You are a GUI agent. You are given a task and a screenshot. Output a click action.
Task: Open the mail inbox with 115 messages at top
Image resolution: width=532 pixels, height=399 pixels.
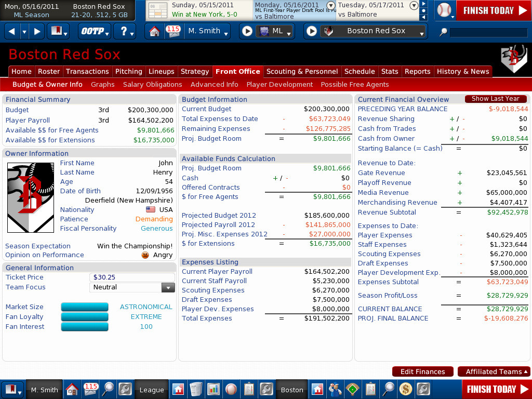[x=172, y=31]
